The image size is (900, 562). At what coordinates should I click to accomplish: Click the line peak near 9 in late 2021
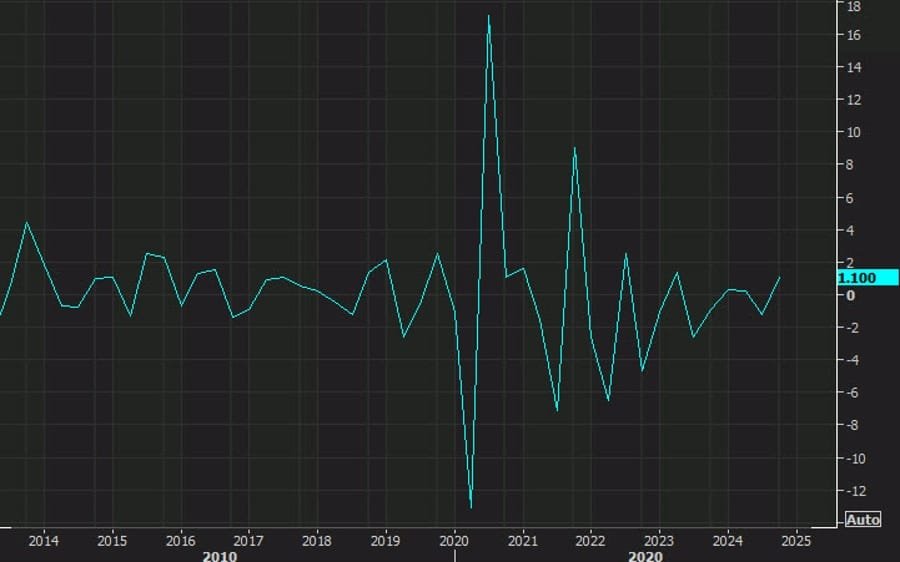pos(574,148)
